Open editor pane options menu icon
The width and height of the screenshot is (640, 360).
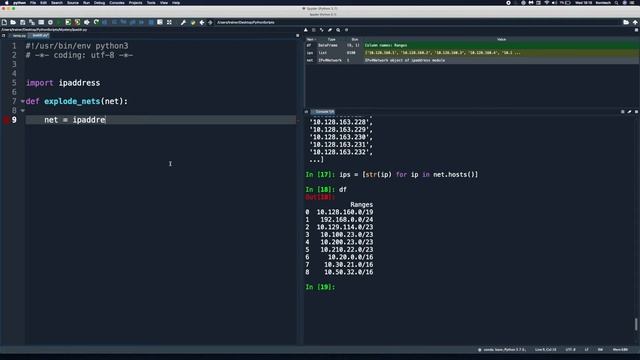pos(297,36)
